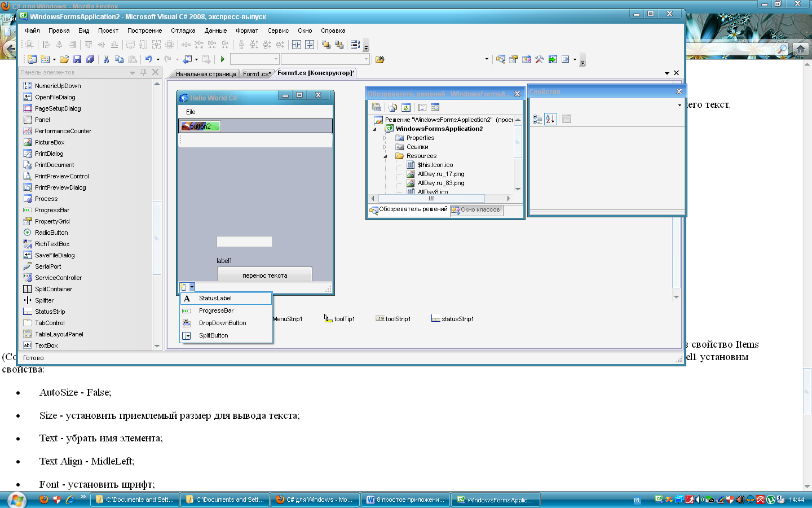
Task: Open the Отладка menu
Action: (x=183, y=30)
